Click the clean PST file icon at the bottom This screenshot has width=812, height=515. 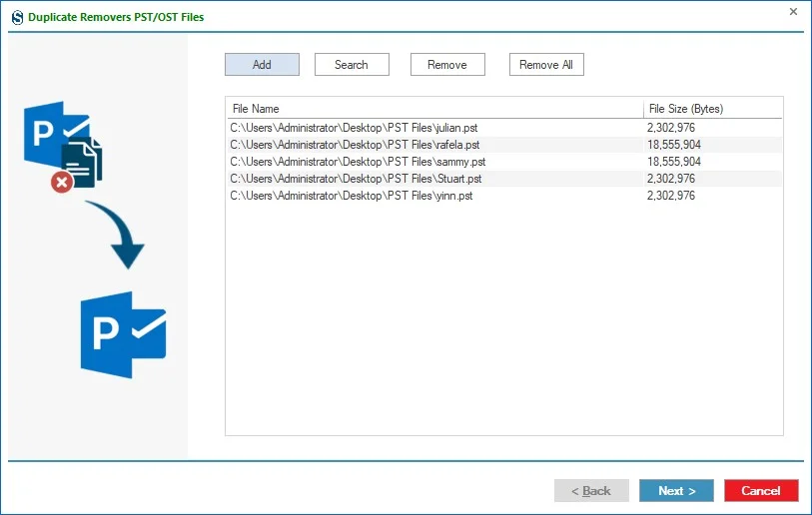pyautogui.click(x=123, y=334)
